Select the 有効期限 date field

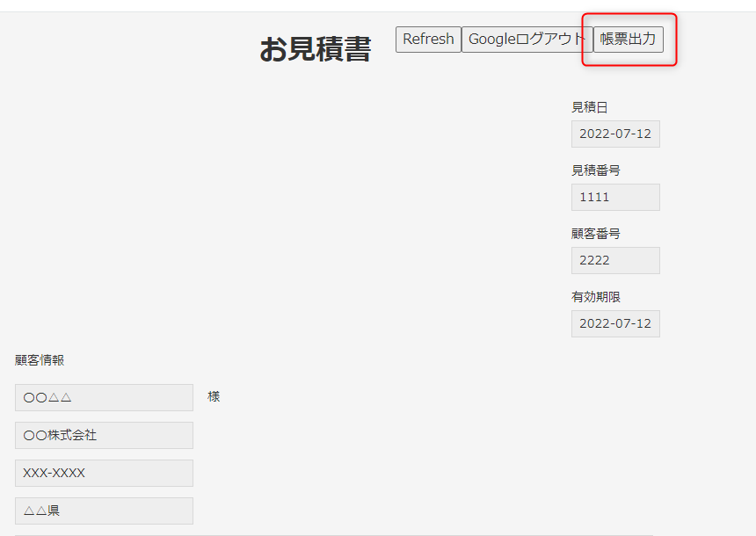point(615,323)
